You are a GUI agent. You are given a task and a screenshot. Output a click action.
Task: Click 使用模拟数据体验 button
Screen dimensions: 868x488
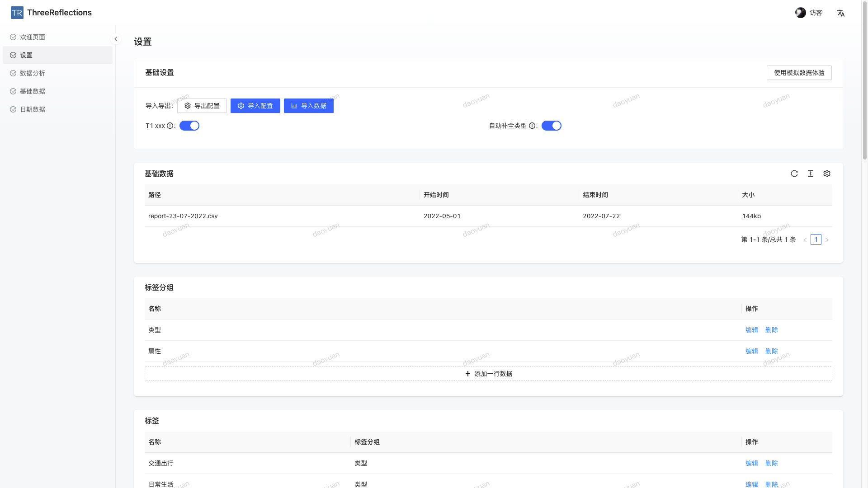pyautogui.click(x=799, y=73)
